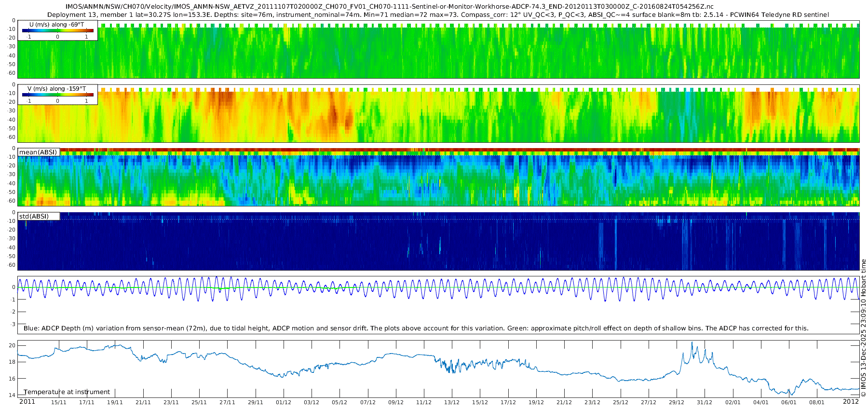
Task: Click the U (m/s) along -69°T colorbar
Action: click(58, 31)
